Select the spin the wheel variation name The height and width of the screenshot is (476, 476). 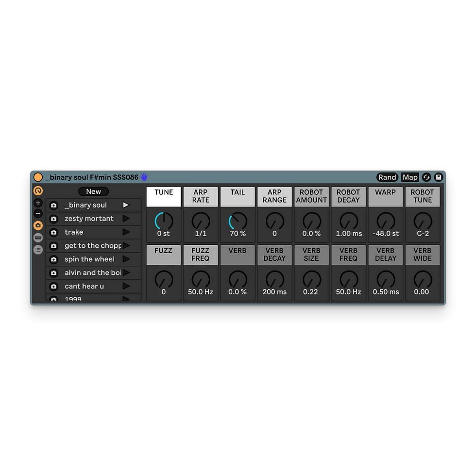[x=89, y=259]
